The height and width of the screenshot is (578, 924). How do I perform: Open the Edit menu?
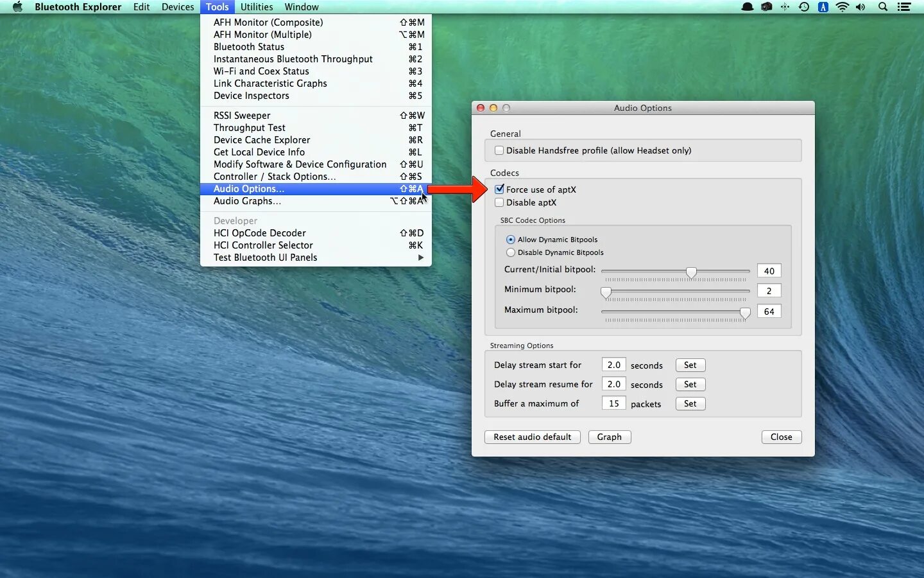[141, 7]
